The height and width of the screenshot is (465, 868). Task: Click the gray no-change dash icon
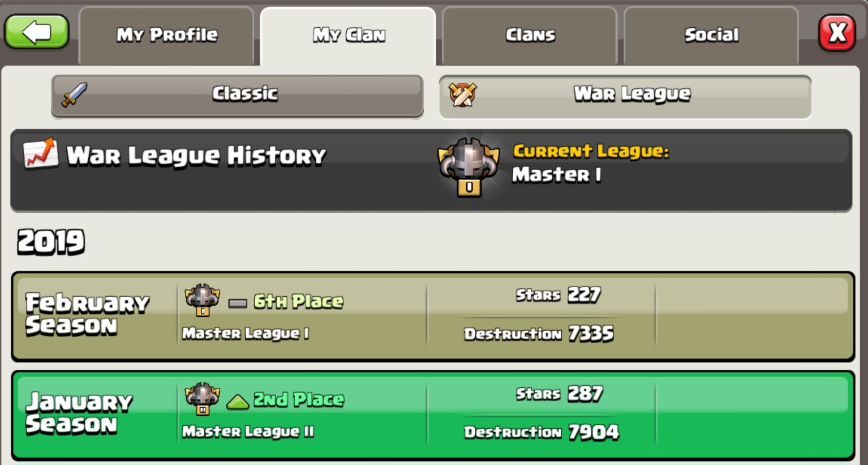pos(238,304)
